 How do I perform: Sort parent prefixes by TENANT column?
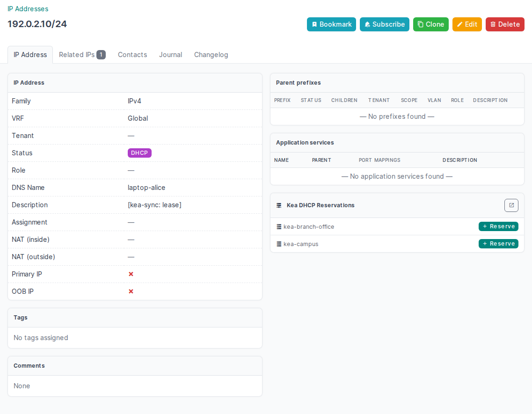pyautogui.click(x=379, y=101)
